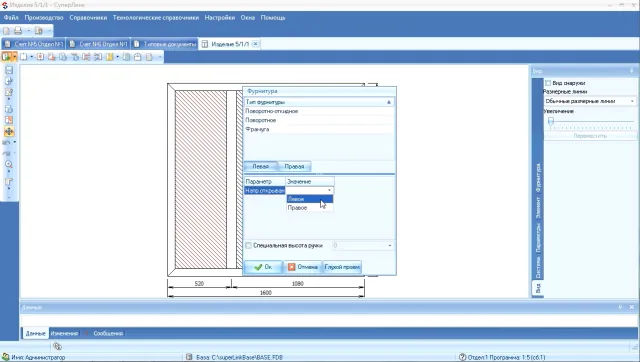This screenshot has height=362, width=640.
Task: Click the red cross frame icon in product toolbar
Action: pyautogui.click(x=40, y=57)
